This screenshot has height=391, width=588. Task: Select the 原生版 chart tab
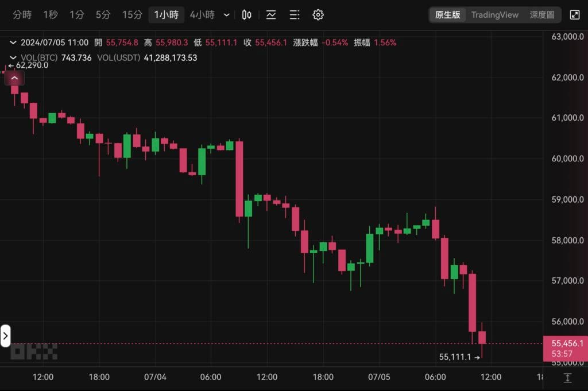448,15
